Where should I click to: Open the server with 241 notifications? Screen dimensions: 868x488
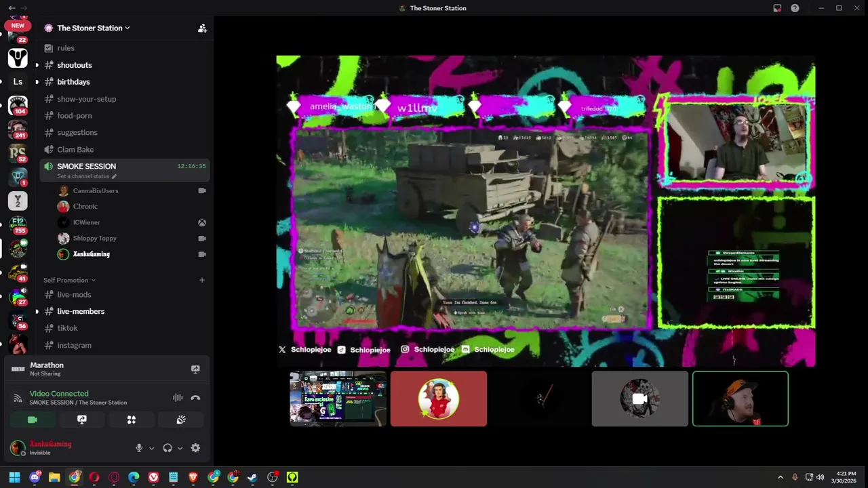click(18, 129)
